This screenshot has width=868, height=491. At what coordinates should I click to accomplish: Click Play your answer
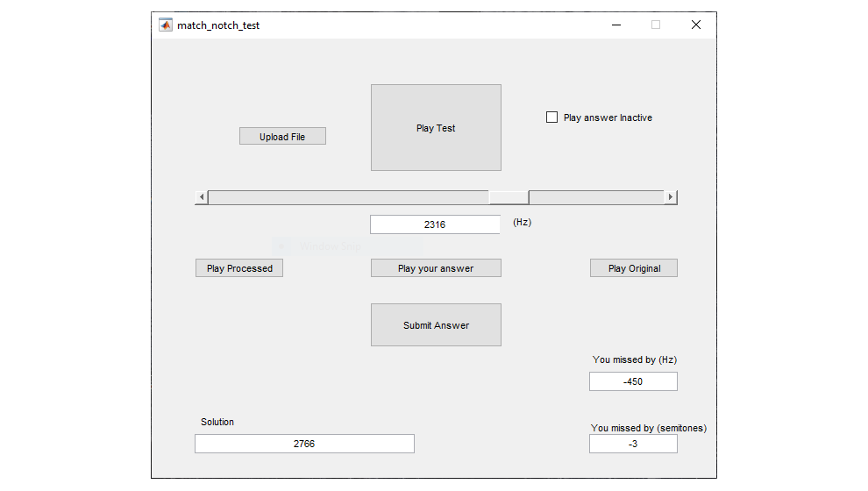(436, 268)
